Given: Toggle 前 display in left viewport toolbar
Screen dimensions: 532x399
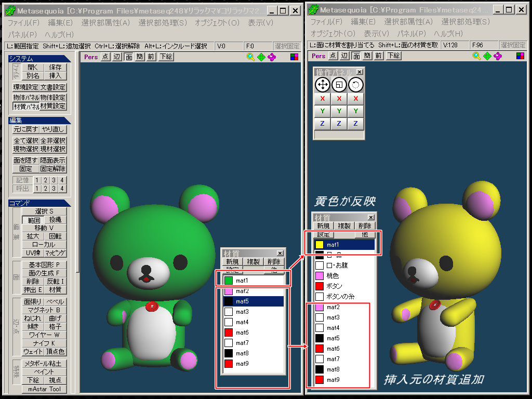Looking at the screenshot, I should [151, 57].
